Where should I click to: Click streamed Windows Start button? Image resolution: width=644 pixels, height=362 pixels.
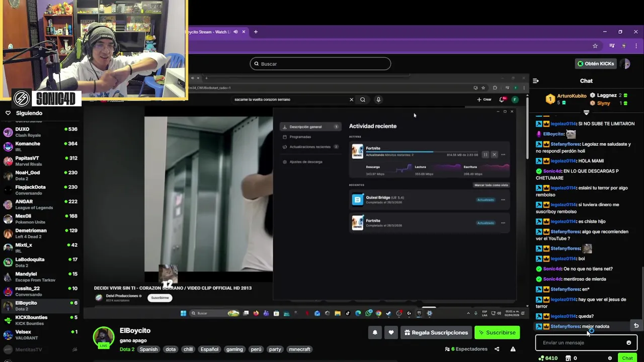click(183, 313)
